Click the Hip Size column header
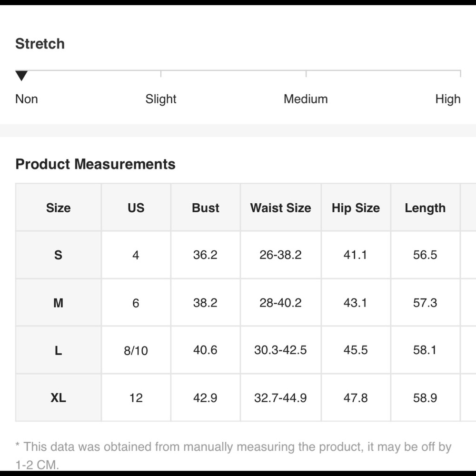 coord(356,208)
